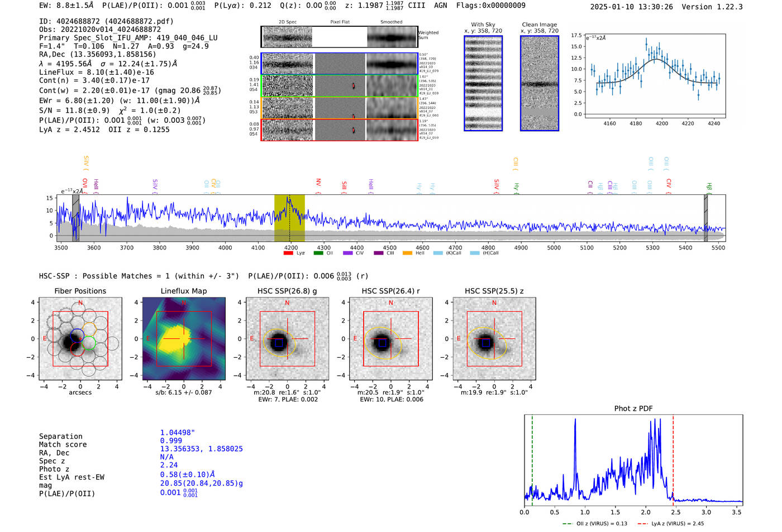Click the 's/b: 6.15 +/- 0.087' caption
The image size is (782, 532).
184,392
